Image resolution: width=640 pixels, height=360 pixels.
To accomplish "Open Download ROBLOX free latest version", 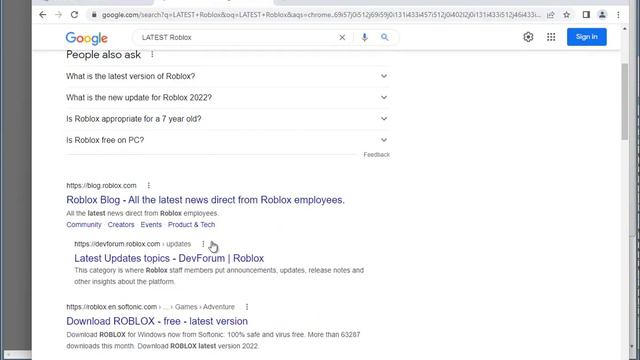I will [157, 321].
